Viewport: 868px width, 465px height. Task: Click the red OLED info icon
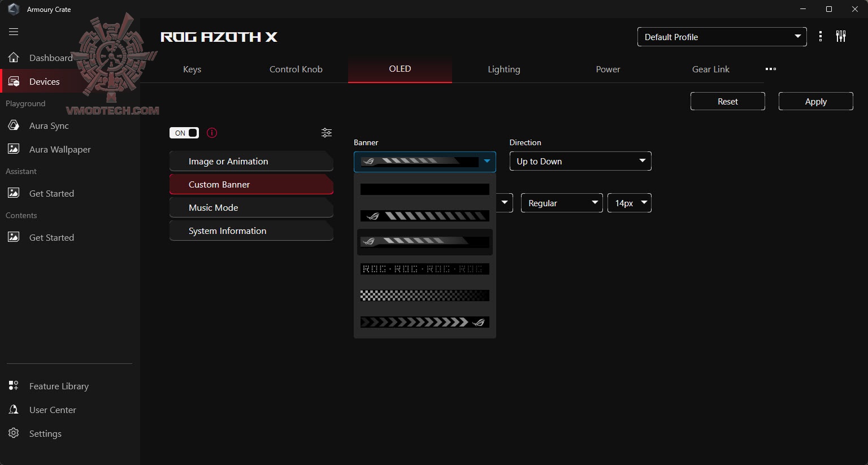[x=212, y=133]
